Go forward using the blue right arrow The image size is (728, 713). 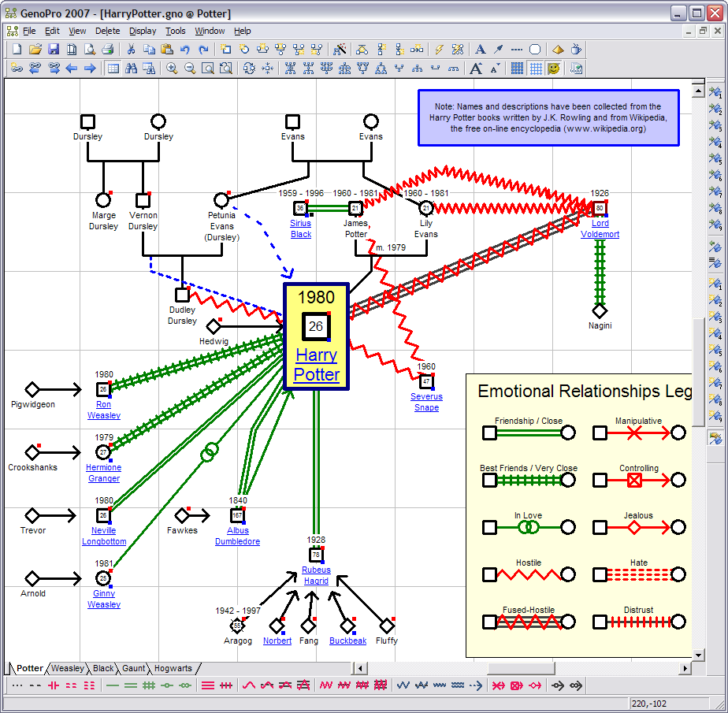point(90,69)
